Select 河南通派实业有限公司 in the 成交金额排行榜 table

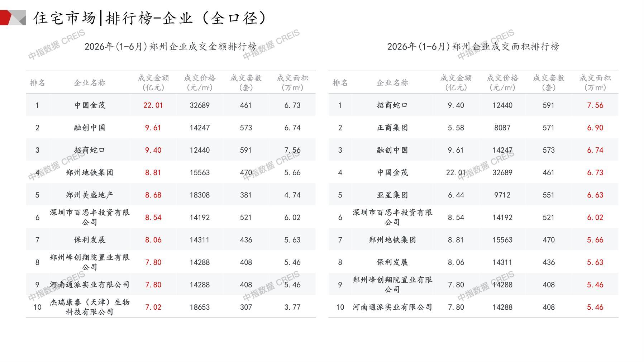[90, 285]
